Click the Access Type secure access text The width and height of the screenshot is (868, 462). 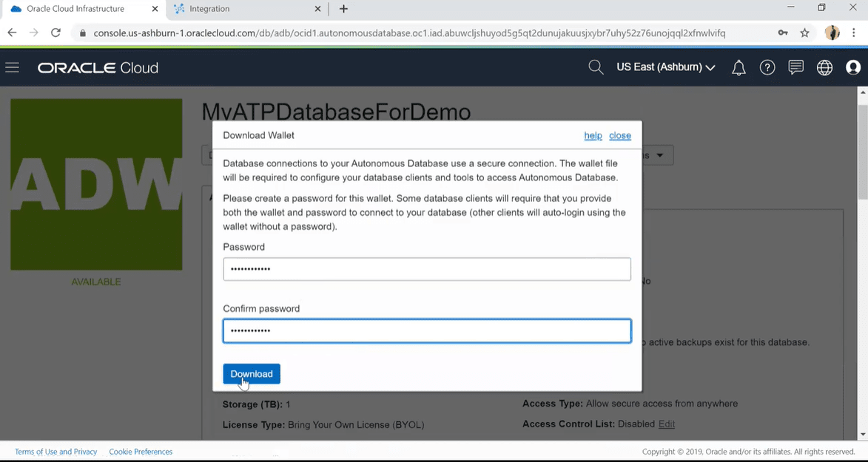[x=630, y=404]
